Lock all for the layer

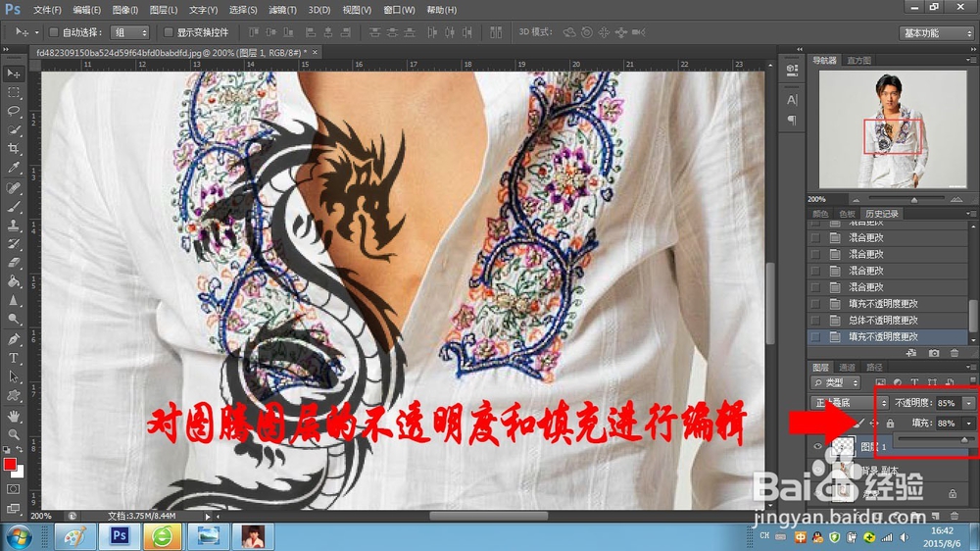tap(890, 424)
